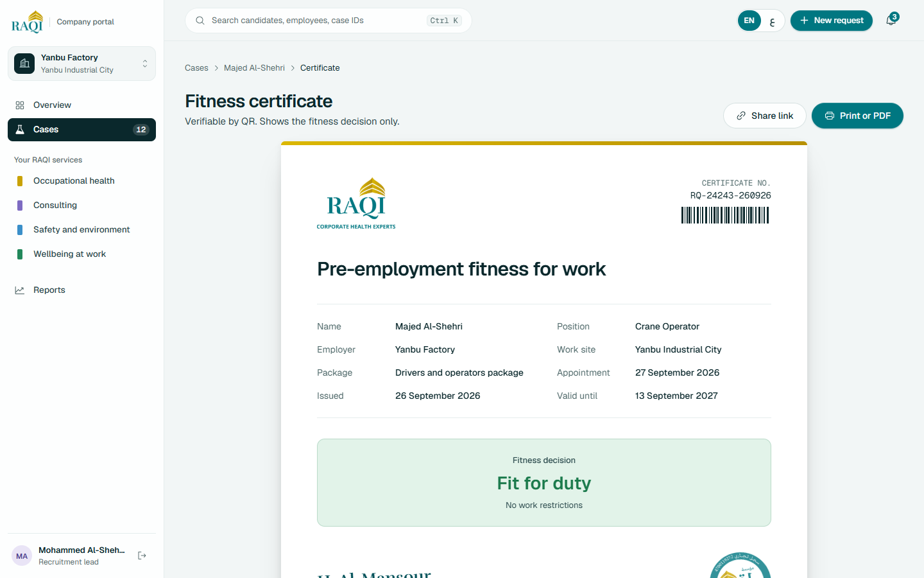Click the Print or PDF button

[857, 116]
